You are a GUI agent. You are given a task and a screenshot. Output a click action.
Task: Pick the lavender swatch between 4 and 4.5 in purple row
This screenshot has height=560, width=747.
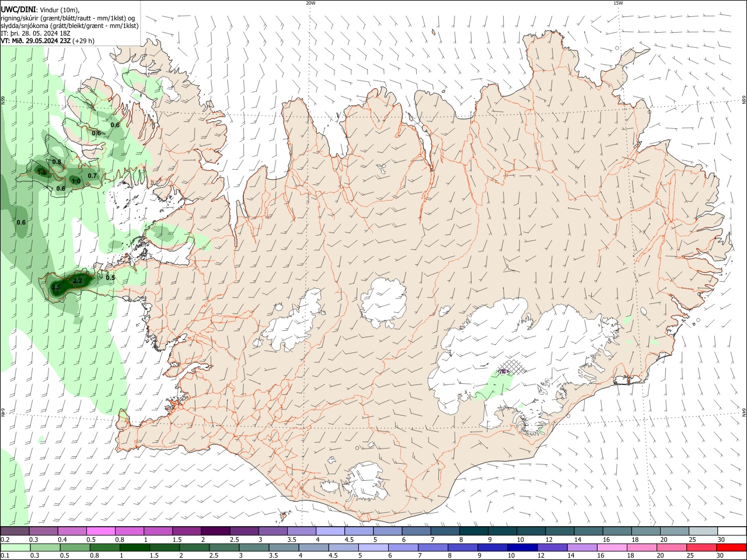[x=330, y=531]
